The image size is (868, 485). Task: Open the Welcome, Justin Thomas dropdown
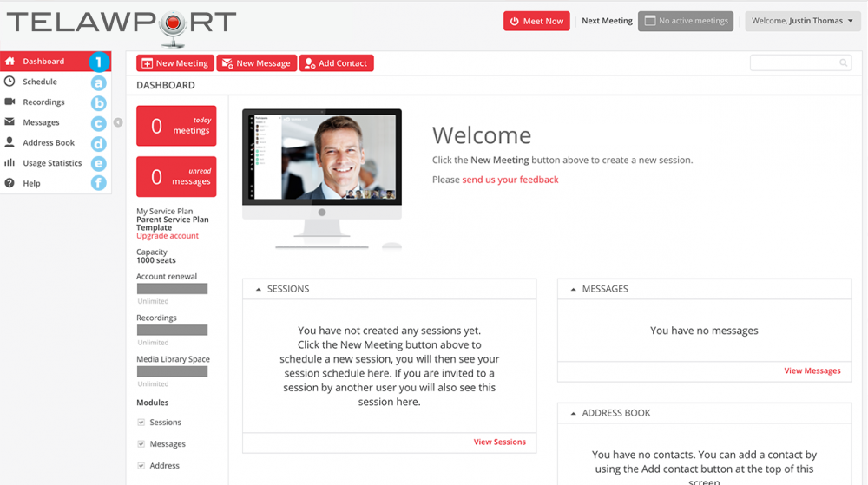(802, 21)
